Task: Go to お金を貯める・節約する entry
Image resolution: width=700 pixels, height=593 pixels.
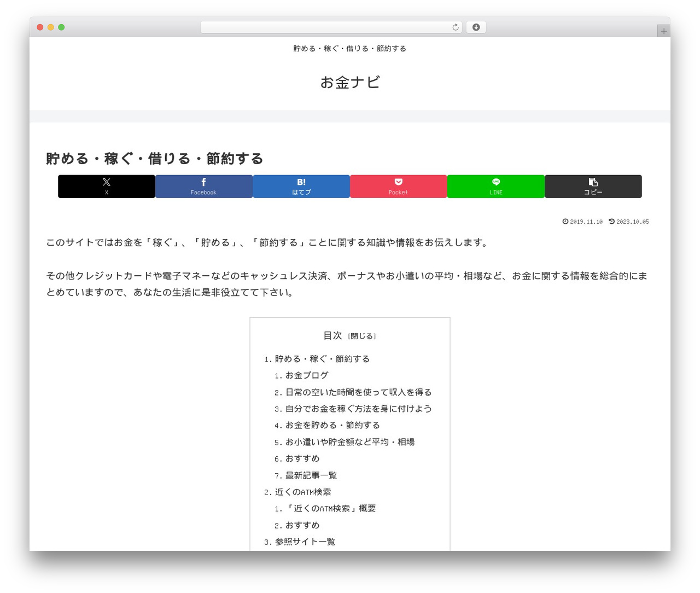Action: coord(332,425)
